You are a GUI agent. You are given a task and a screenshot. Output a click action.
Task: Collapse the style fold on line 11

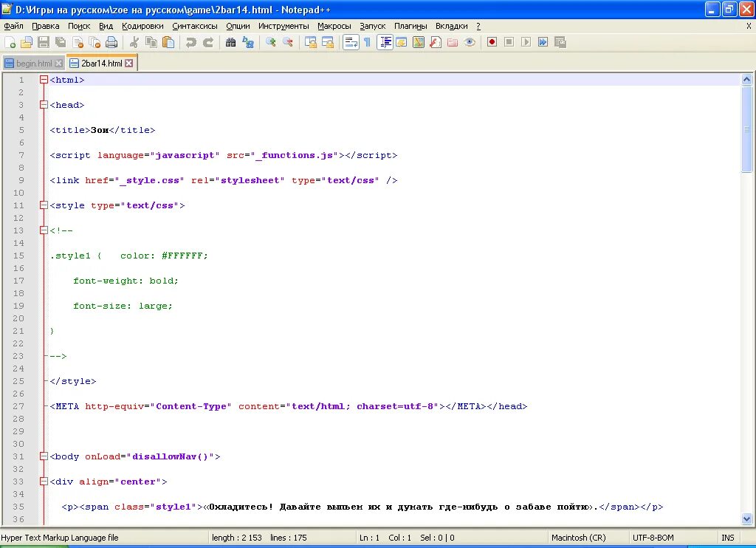(x=44, y=205)
